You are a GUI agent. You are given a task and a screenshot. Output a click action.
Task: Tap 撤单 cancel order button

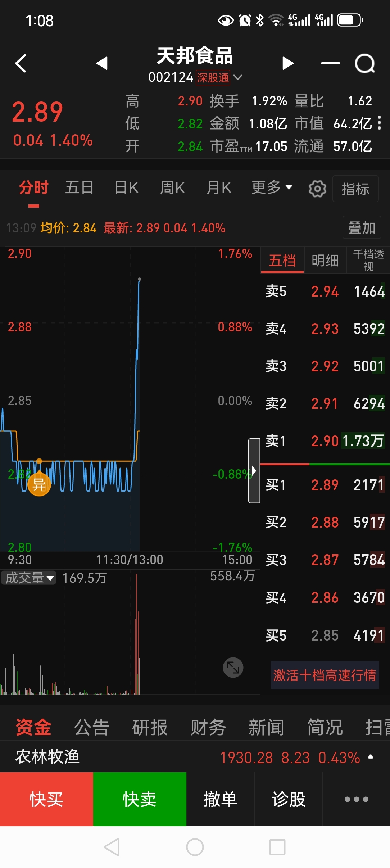220,799
